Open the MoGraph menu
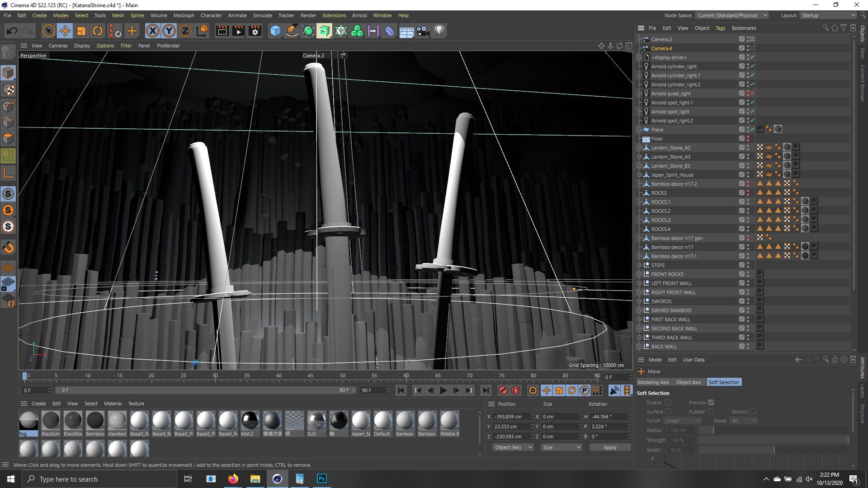The width and height of the screenshot is (868, 488). 184,15
